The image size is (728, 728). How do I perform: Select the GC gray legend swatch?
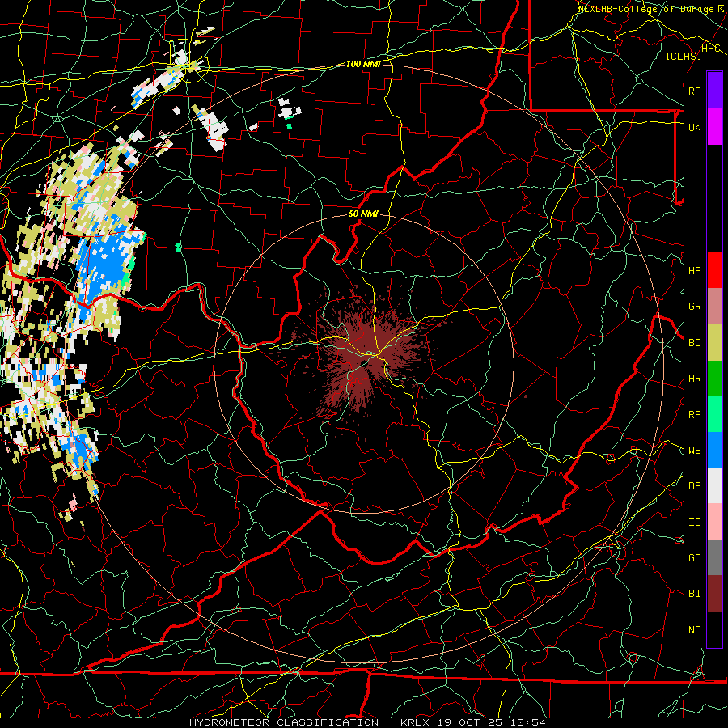tap(714, 557)
